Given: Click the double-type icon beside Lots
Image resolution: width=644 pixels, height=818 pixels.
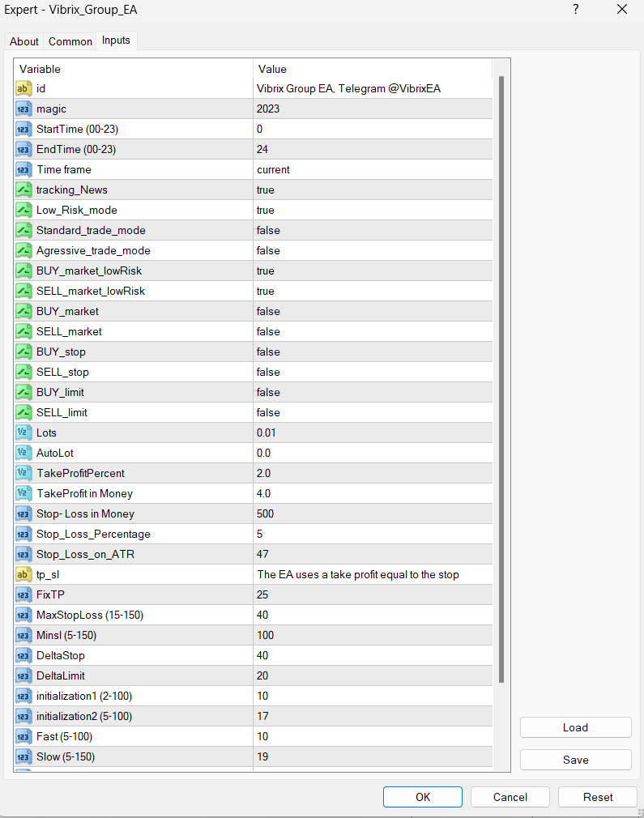Looking at the screenshot, I should point(24,432).
